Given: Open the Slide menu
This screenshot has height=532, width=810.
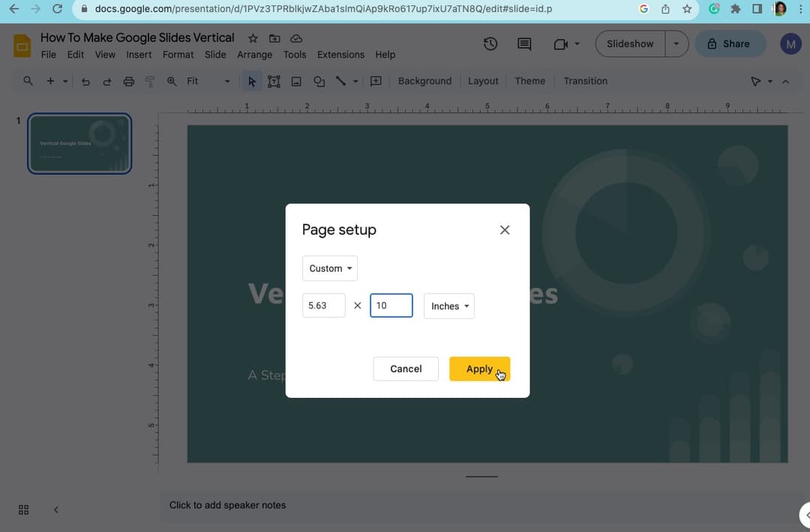Looking at the screenshot, I should [215, 55].
